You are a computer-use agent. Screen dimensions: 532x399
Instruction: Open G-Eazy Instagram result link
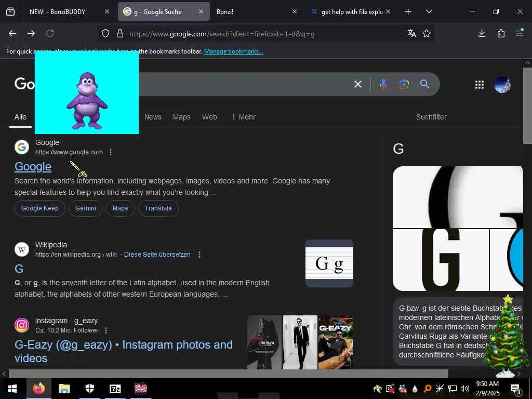coord(124,352)
